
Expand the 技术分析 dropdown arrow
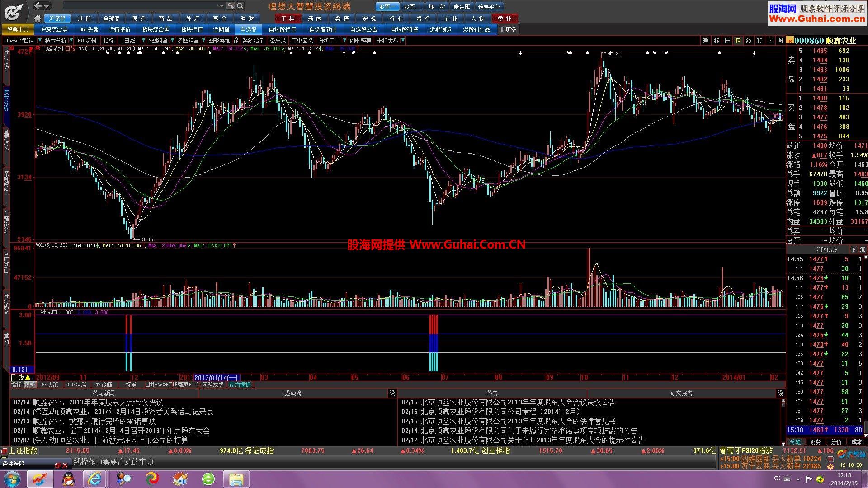(x=70, y=41)
